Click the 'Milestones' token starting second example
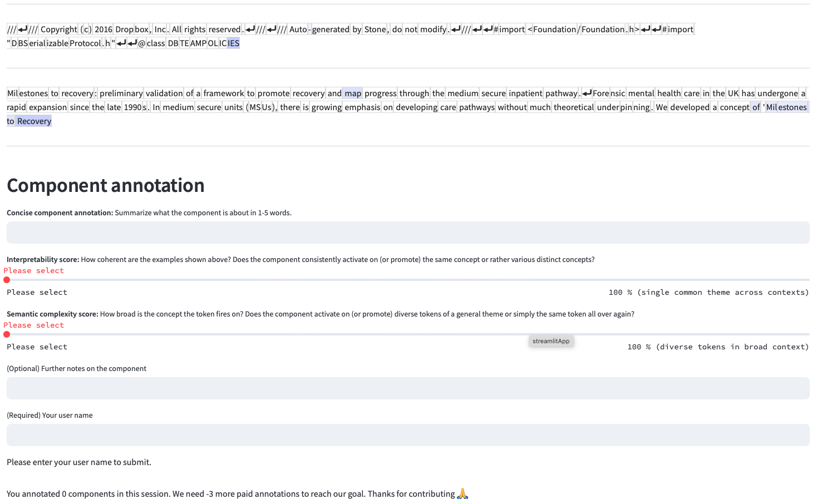This screenshot has height=504, width=817. (x=27, y=93)
